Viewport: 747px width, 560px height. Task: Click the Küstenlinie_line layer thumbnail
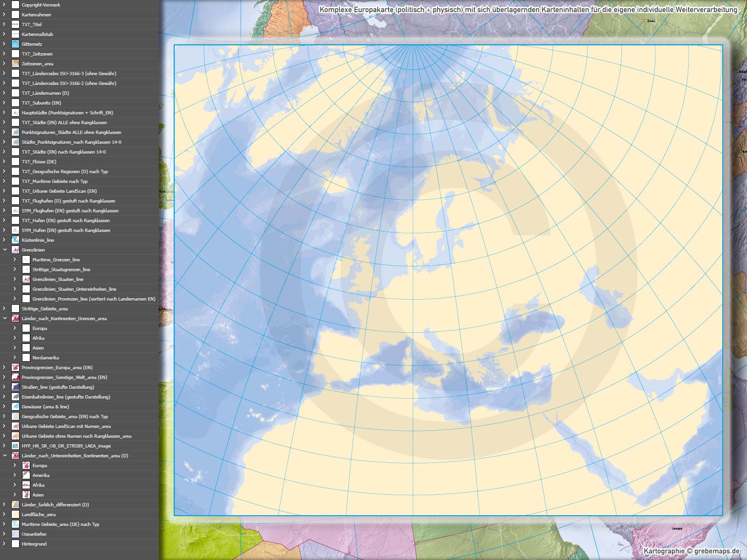[15, 240]
